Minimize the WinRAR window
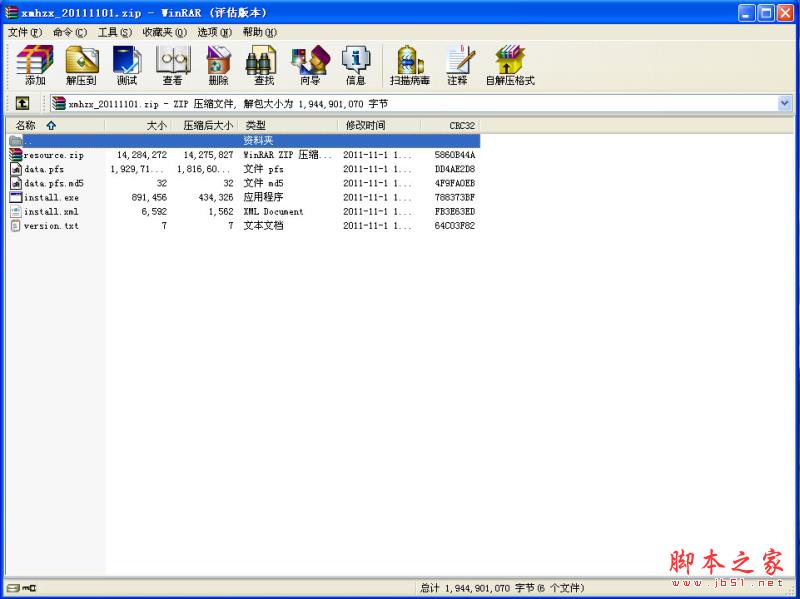 pos(747,13)
